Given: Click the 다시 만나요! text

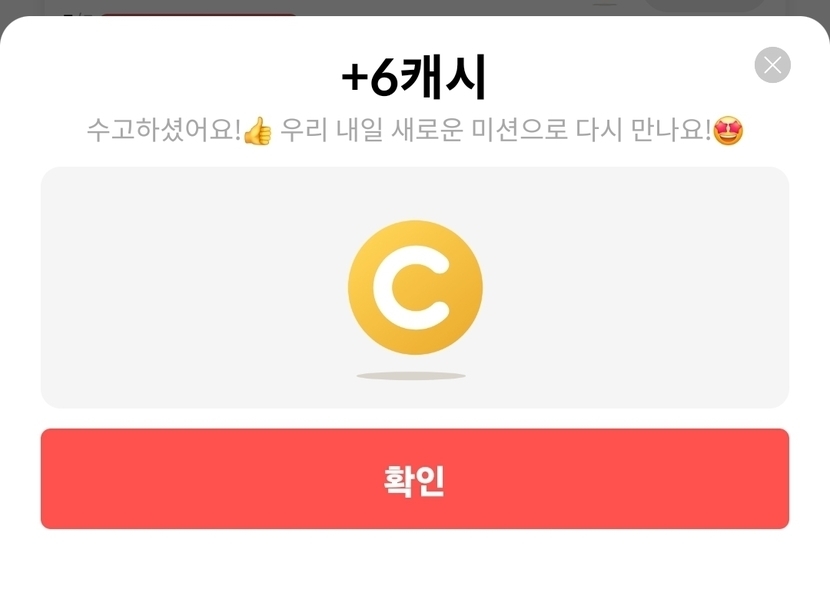Looking at the screenshot, I should click(x=643, y=130).
